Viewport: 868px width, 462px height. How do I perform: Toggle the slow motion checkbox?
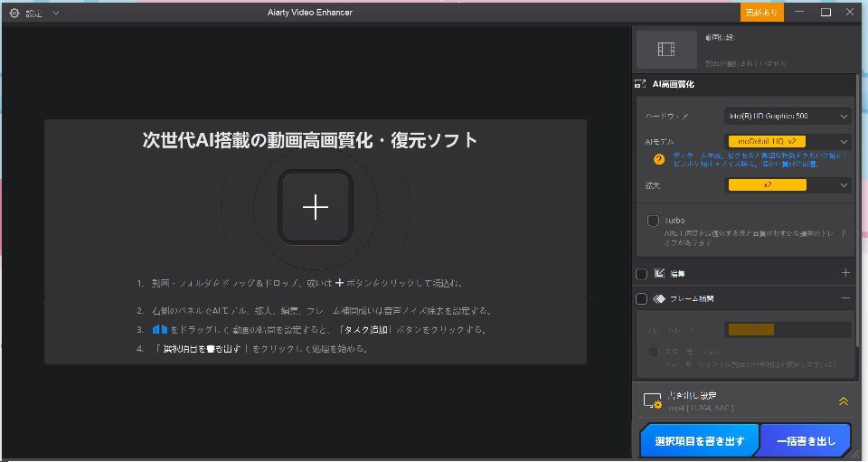point(653,352)
